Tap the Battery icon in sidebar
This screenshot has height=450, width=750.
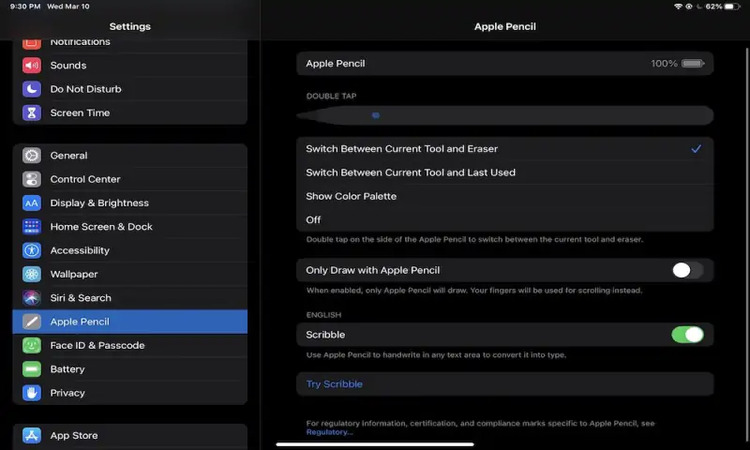pyautogui.click(x=32, y=369)
